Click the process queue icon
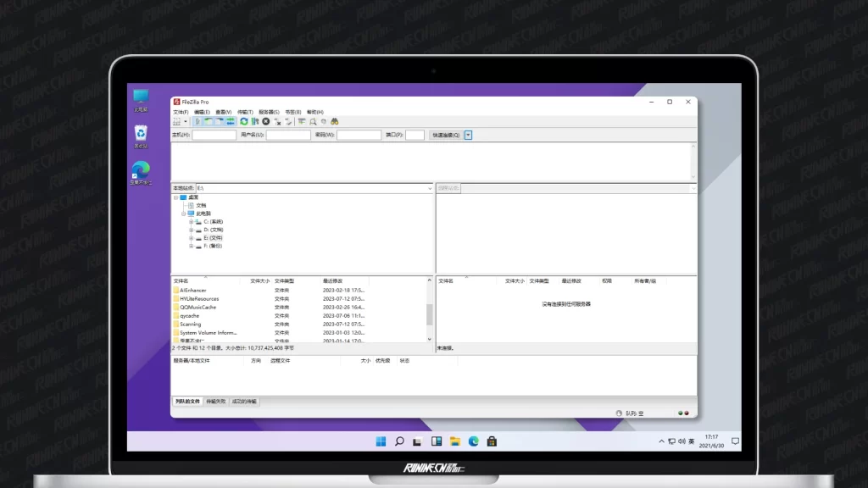The height and width of the screenshot is (488, 868). click(254, 122)
